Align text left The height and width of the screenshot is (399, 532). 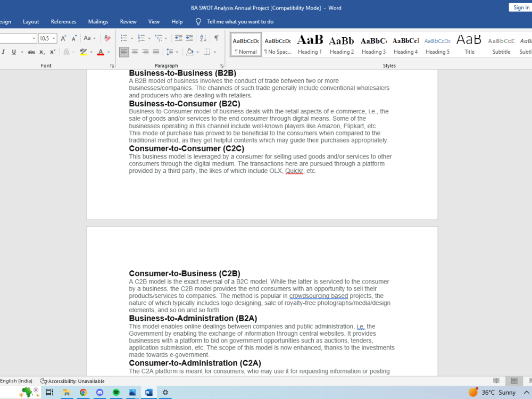[x=124, y=52]
